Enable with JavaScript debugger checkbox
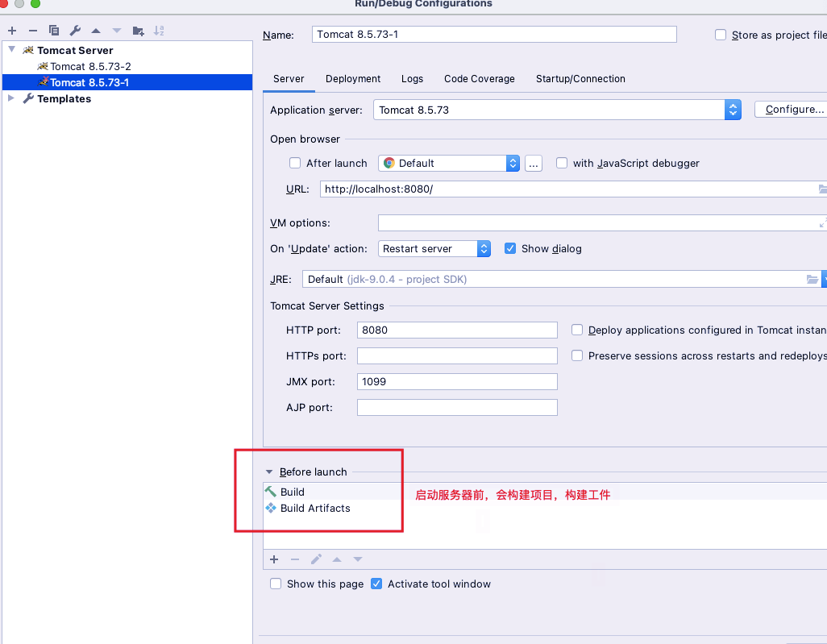 (x=562, y=163)
